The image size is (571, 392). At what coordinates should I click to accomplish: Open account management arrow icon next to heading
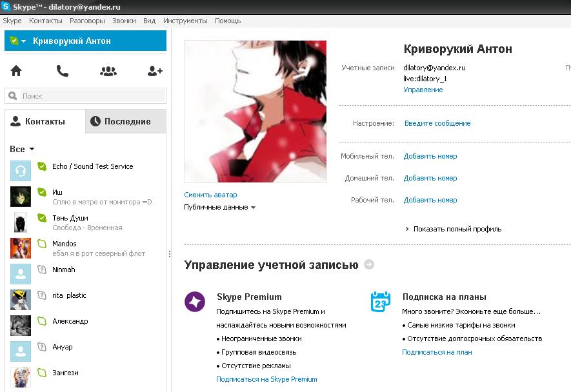click(369, 264)
